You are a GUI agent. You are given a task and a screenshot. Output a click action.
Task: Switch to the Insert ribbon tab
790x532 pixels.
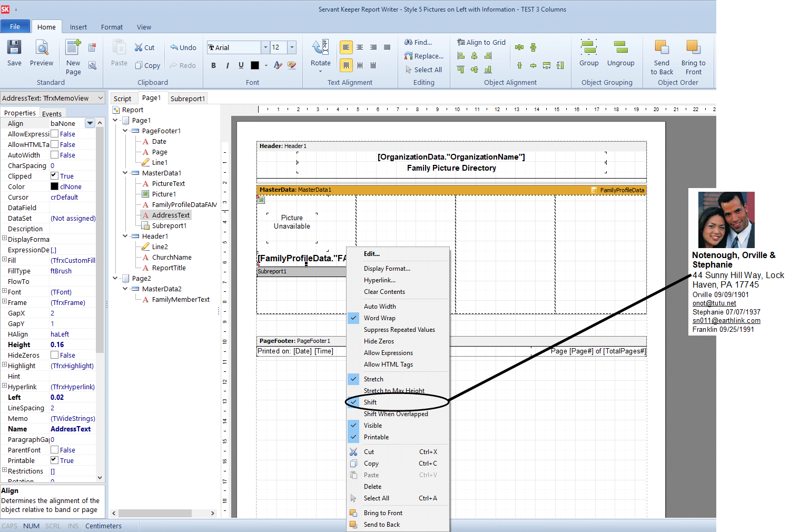click(x=78, y=26)
